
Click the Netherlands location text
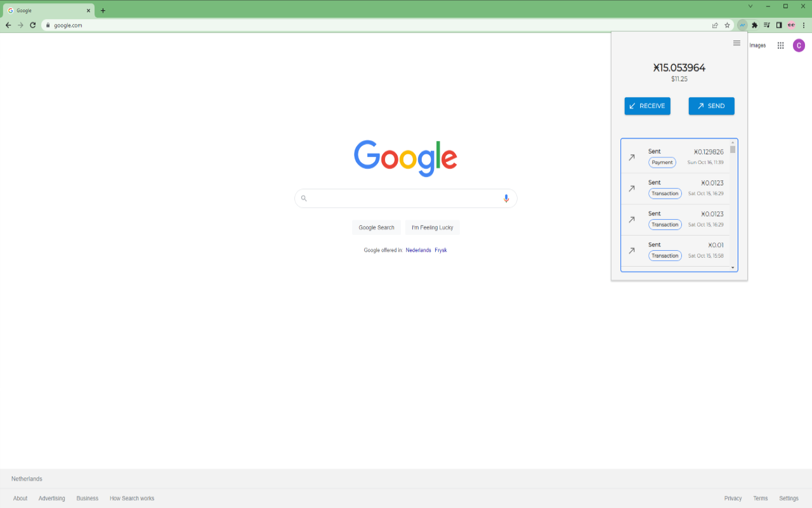(x=27, y=479)
